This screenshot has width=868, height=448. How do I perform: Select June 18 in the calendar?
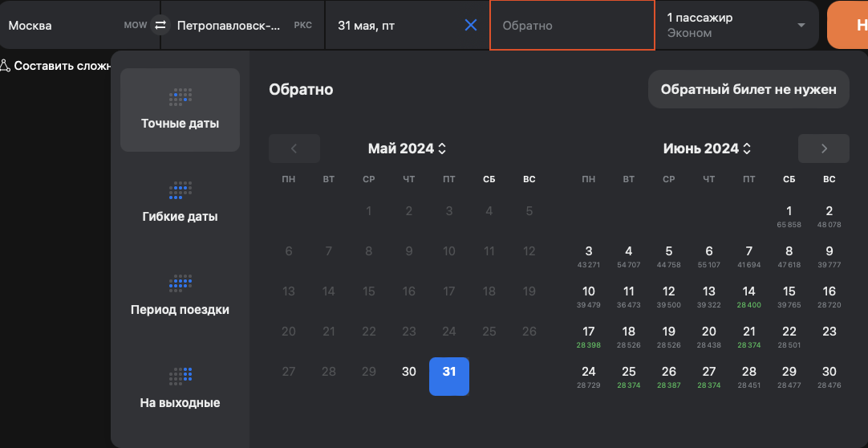point(628,336)
